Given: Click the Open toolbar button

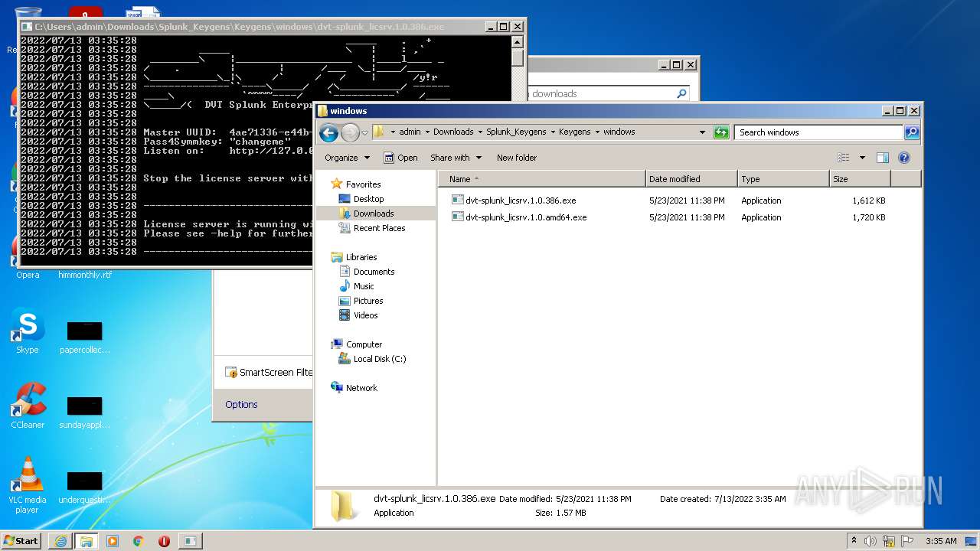Looking at the screenshot, I should (x=400, y=158).
